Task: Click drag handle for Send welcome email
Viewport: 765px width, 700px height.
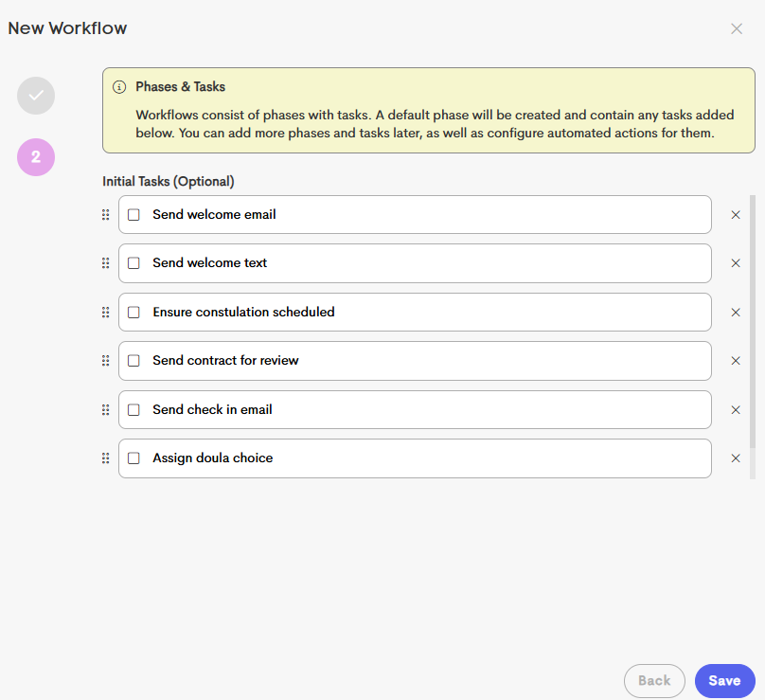Action: click(105, 215)
